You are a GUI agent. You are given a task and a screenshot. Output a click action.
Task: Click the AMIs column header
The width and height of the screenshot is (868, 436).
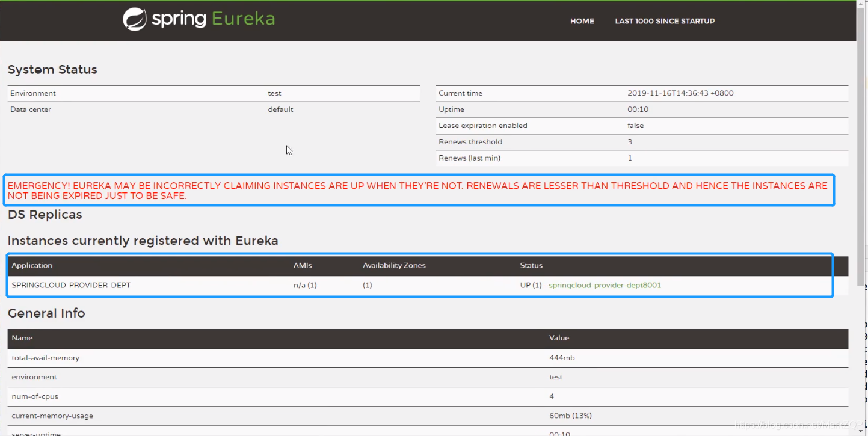click(303, 265)
